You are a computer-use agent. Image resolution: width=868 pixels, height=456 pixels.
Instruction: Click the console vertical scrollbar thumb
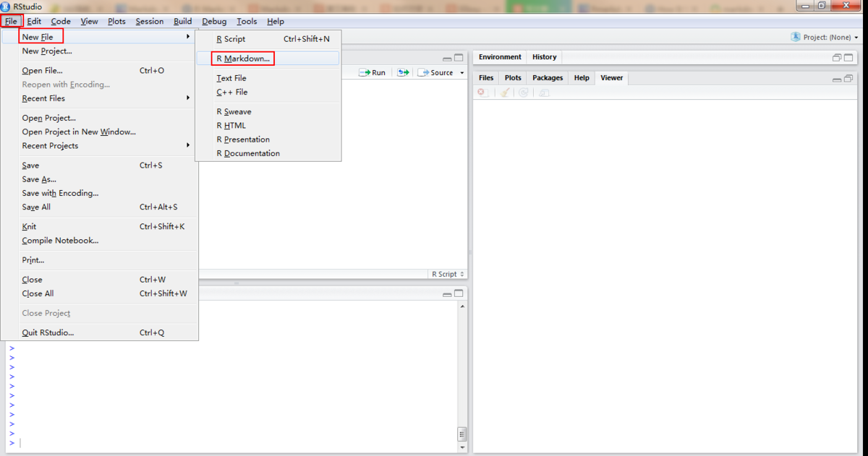pyautogui.click(x=462, y=434)
